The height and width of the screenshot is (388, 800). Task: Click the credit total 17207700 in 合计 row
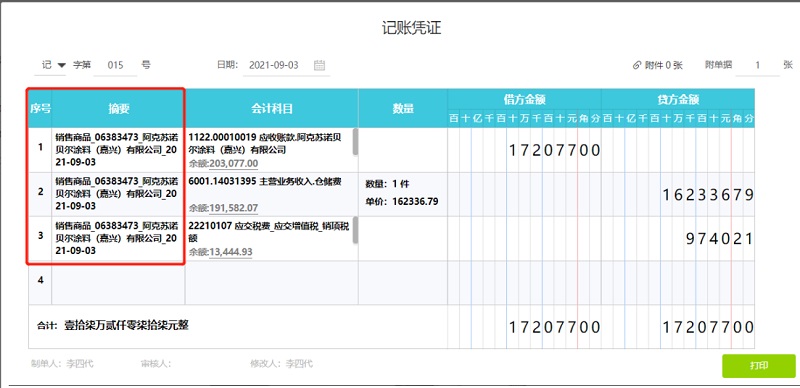click(708, 327)
